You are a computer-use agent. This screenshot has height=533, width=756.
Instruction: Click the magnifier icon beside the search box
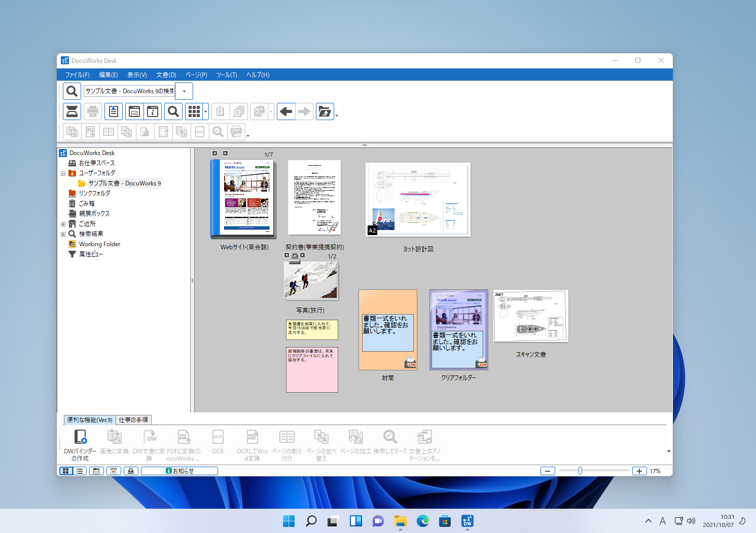(72, 91)
